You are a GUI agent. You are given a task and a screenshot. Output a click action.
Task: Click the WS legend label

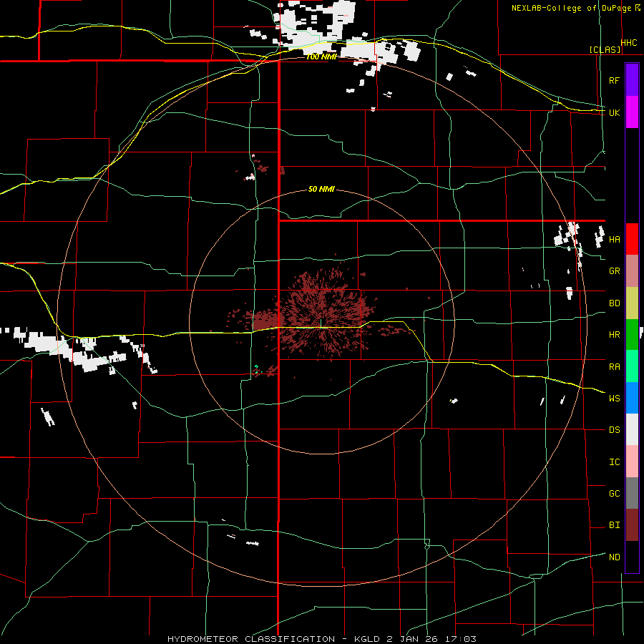tap(614, 398)
